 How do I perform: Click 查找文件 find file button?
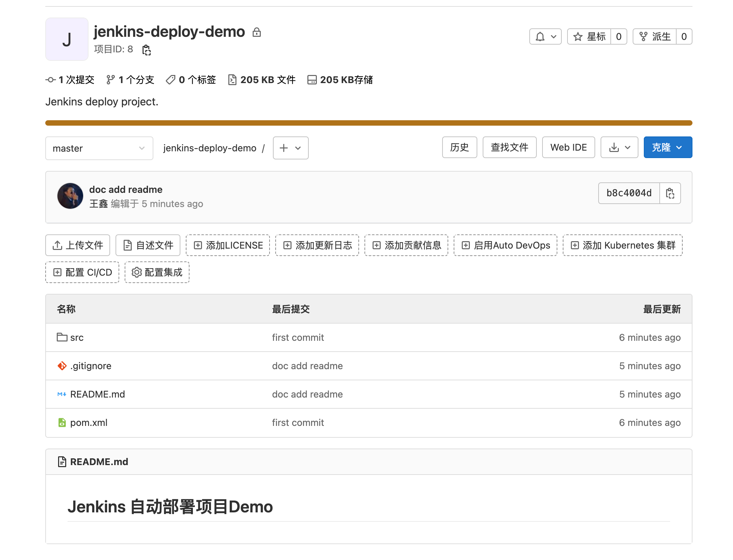509,147
